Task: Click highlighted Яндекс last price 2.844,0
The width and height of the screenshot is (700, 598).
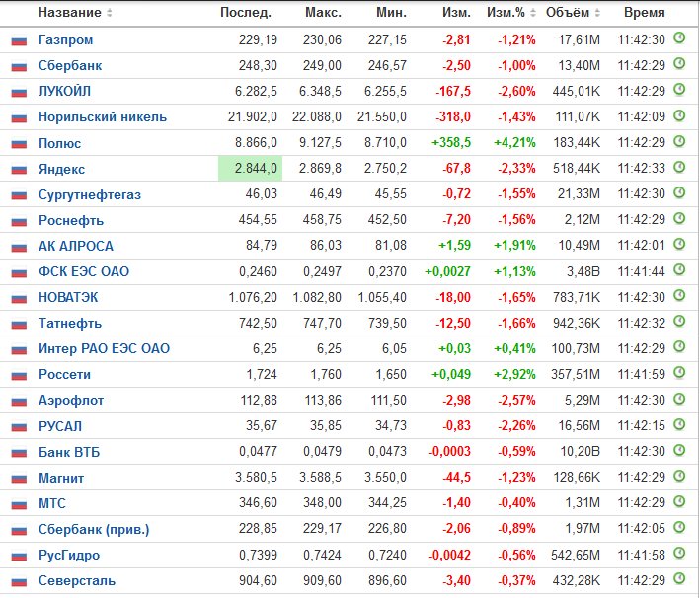Action: click(250, 168)
